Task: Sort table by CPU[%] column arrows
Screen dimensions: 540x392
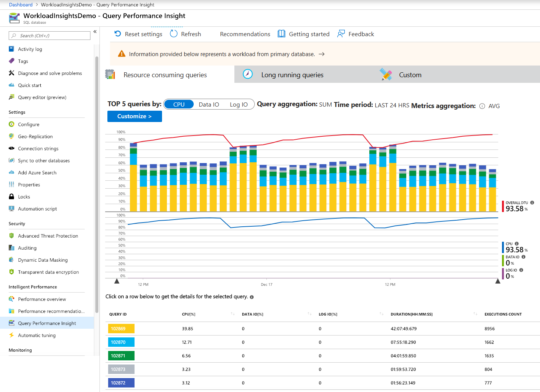Action: click(x=233, y=314)
